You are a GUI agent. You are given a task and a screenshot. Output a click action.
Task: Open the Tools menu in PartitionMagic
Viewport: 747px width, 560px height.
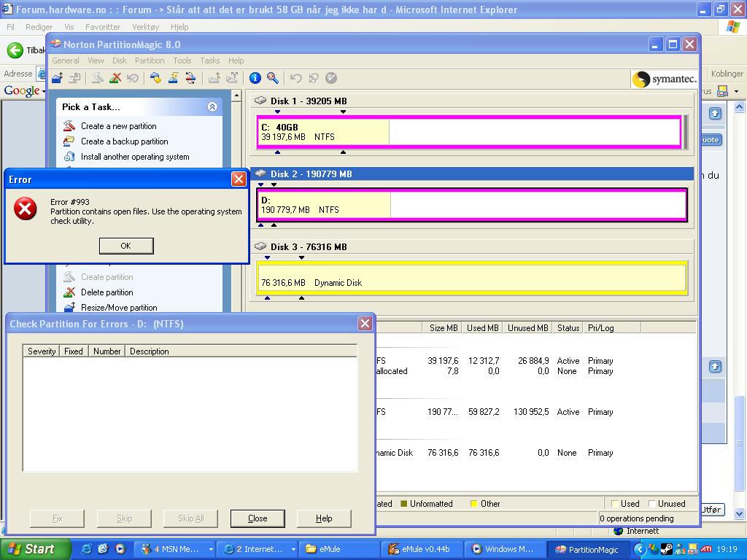pos(182,61)
